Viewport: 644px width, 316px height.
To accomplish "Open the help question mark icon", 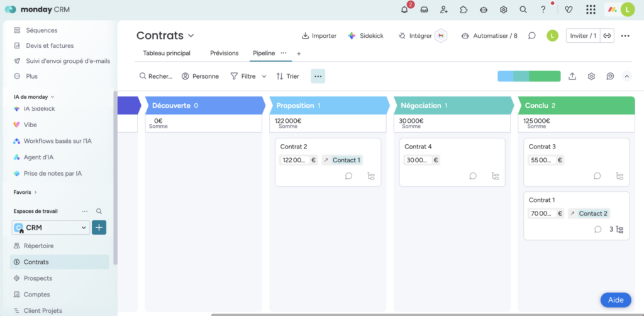I will click(543, 9).
